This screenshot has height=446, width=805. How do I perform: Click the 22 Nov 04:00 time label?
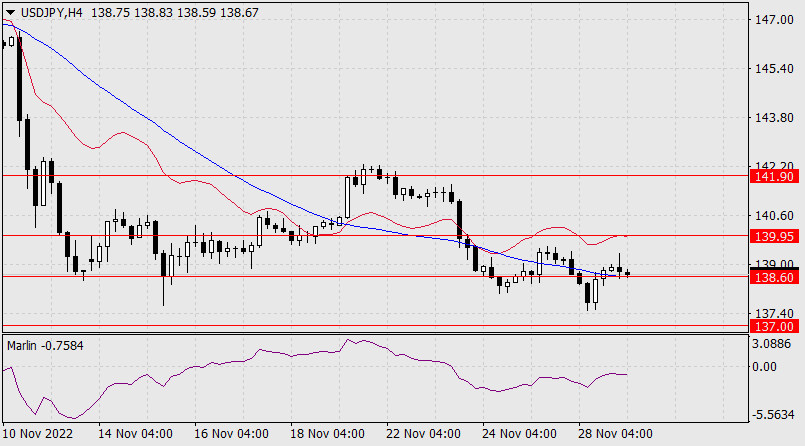pos(423,434)
